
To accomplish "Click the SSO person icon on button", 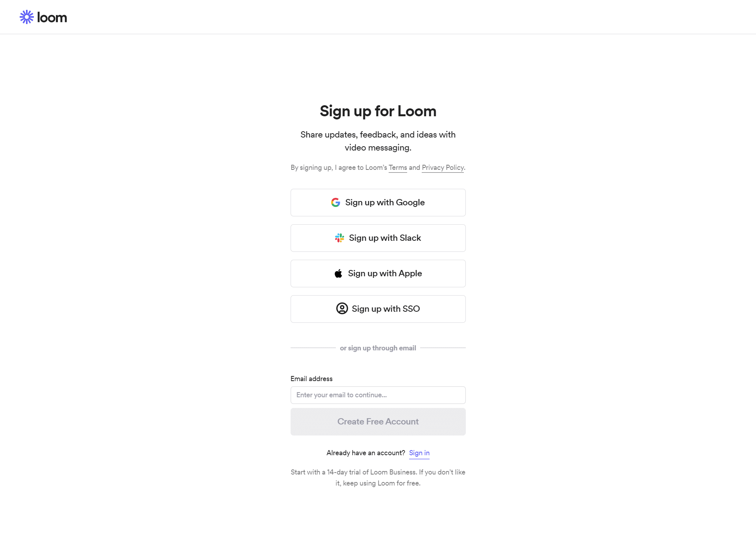I will (342, 309).
